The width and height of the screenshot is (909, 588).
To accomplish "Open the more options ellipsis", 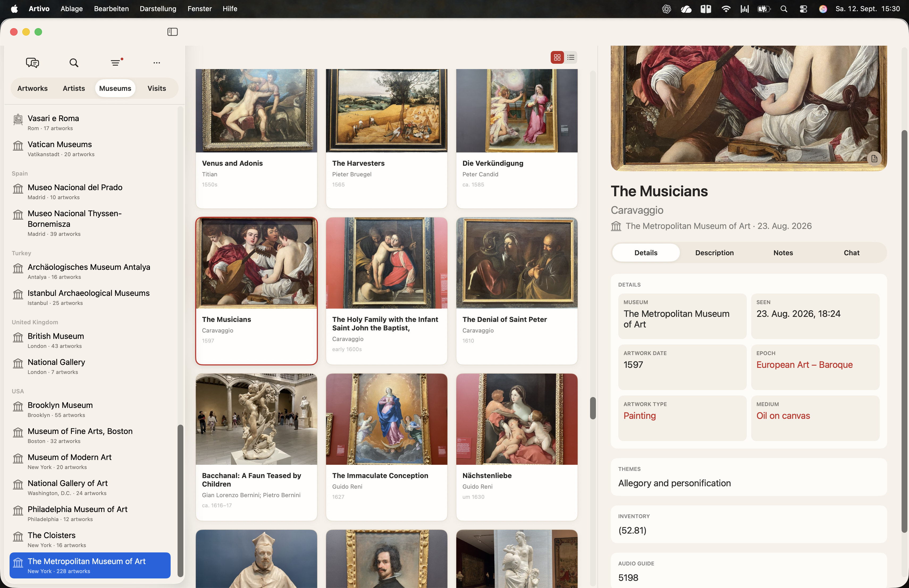I will (x=157, y=63).
